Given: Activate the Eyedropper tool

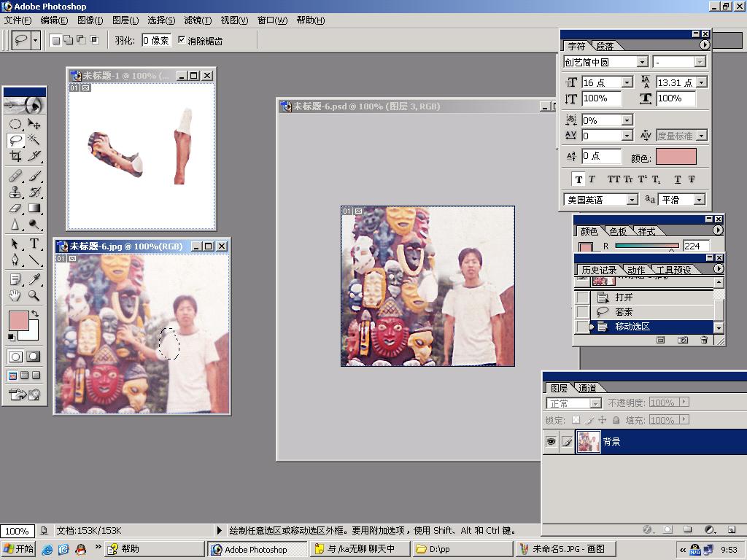Looking at the screenshot, I should click(34, 279).
